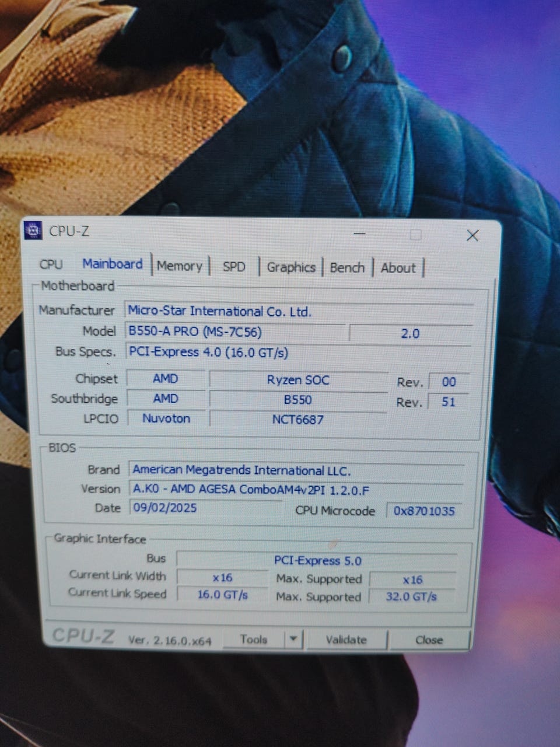
Task: Click southbridge Rev. value 51
Action: [449, 402]
